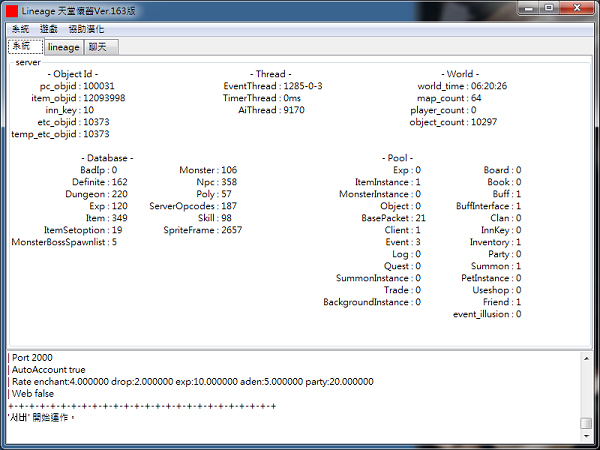600x450 pixels.
Task: Click the BackgroundInstance : 0 entry
Action: click(372, 302)
